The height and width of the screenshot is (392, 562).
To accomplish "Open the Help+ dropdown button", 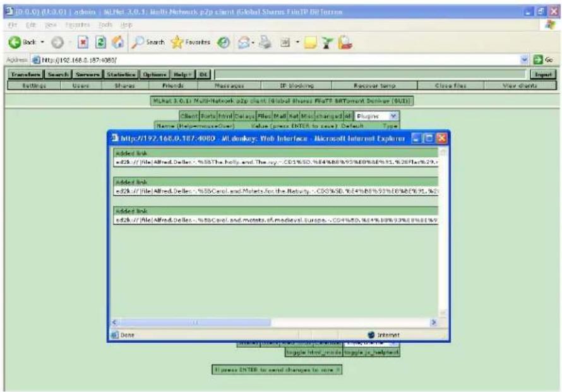I will [x=182, y=74].
